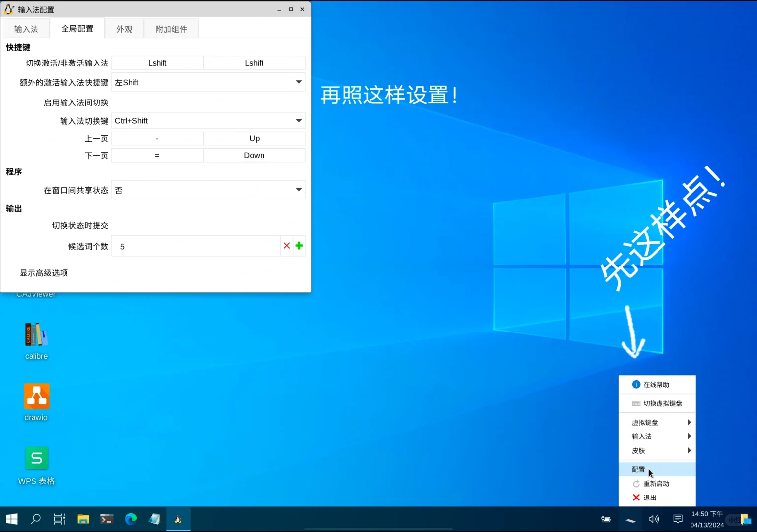Click the penguin icon in 输入法配置 title bar
The height and width of the screenshot is (532, 757).
(9, 9)
